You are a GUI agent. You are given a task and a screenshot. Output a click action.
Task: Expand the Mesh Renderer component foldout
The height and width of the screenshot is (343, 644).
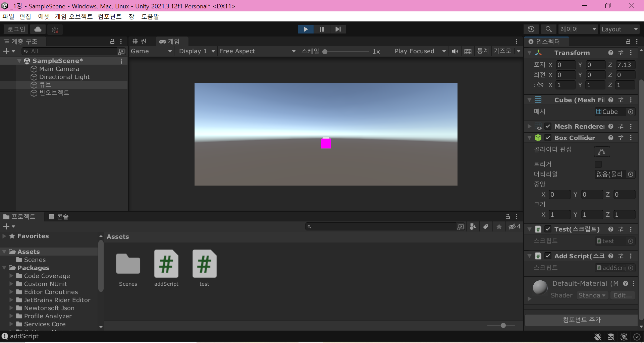tap(529, 127)
